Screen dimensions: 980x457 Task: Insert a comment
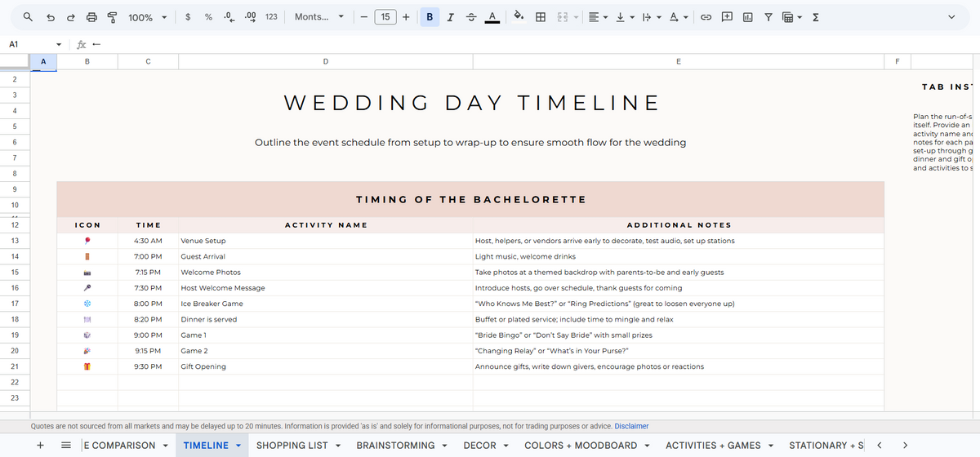click(727, 16)
